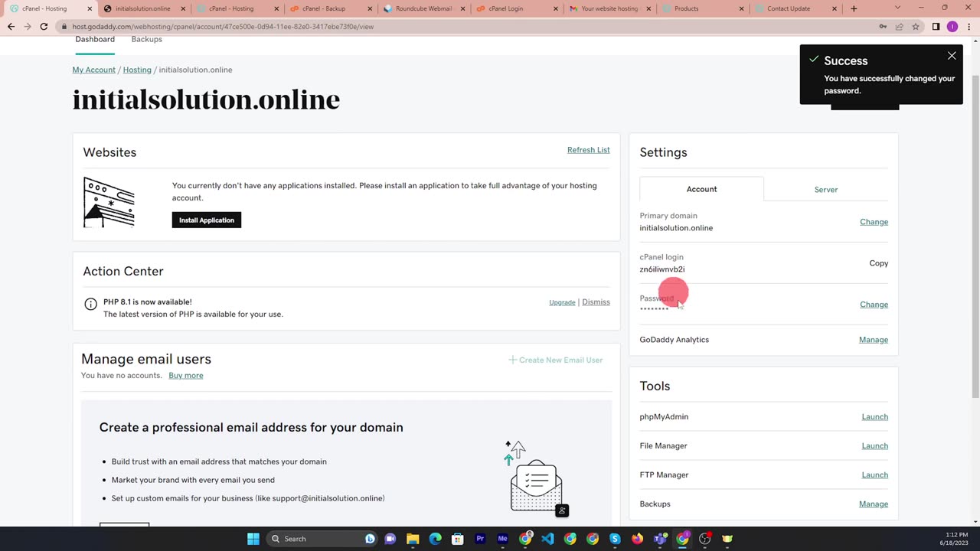Manage GoDaddy Analytics
The width and height of the screenshot is (980, 551).
874,340
